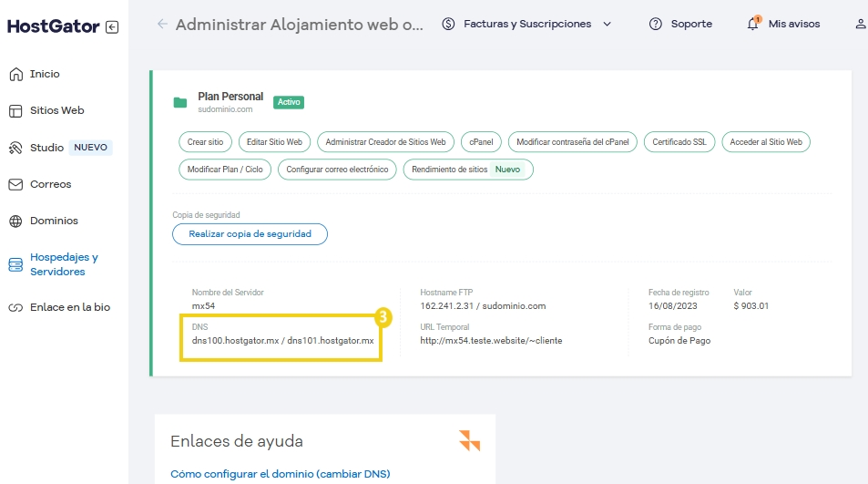Expand the Facturas y Suscripciones chevron
Screen dimensions: 868x484
click(608, 24)
